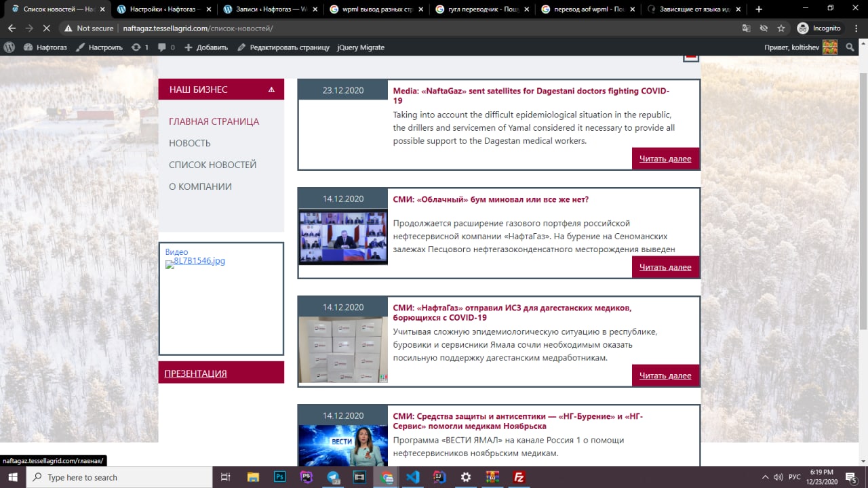Open Telegram from taskbar
Screen dimensions: 868x488
tap(333, 477)
